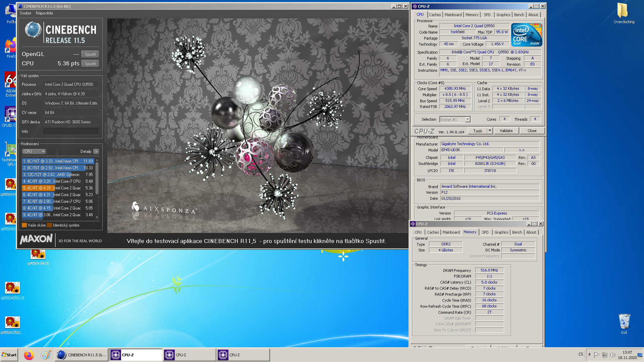Viewport: 644px width, 362px height.
Task: Click the Close button in CPU-Z
Action: click(x=532, y=131)
